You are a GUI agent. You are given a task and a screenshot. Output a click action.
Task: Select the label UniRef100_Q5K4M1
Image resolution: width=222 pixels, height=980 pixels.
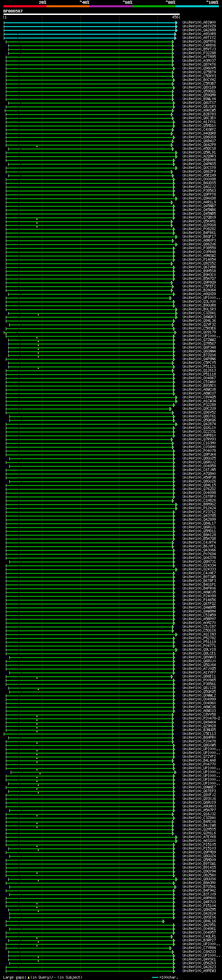tap(199, 221)
